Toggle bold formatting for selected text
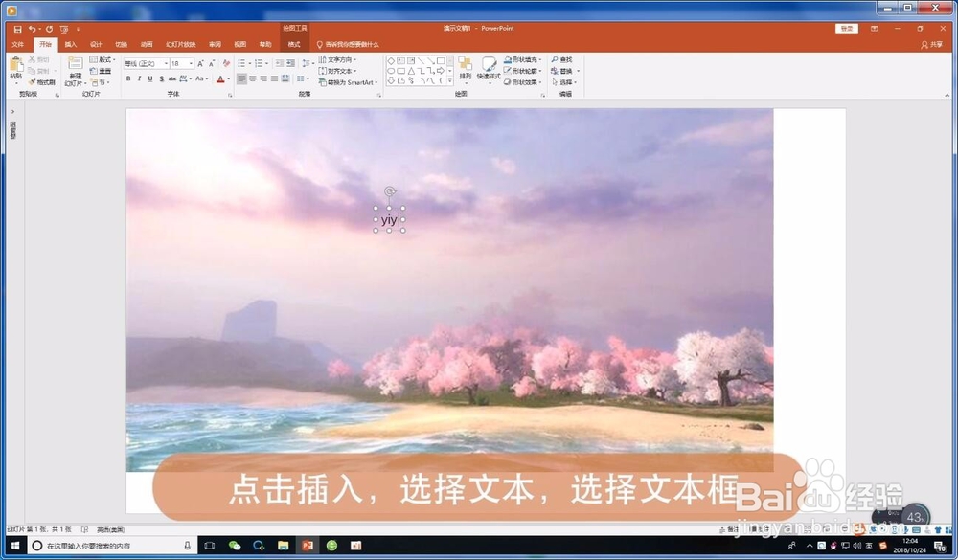The width and height of the screenshot is (958, 560). tap(127, 78)
